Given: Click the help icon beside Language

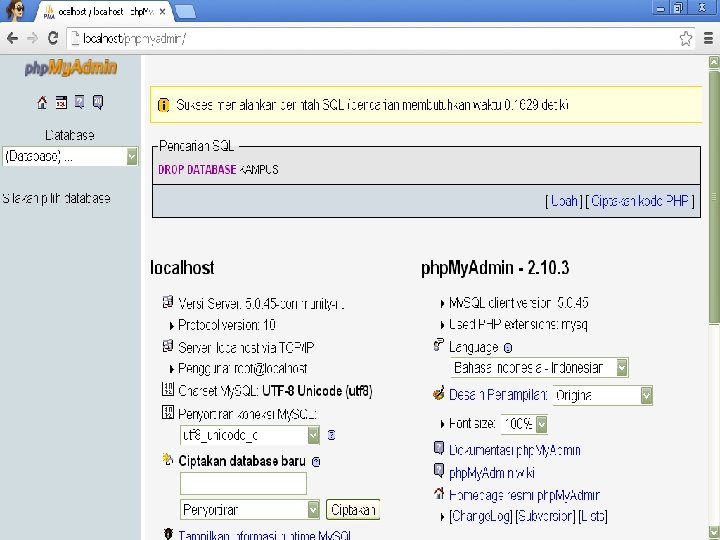Looking at the screenshot, I should coord(507,348).
